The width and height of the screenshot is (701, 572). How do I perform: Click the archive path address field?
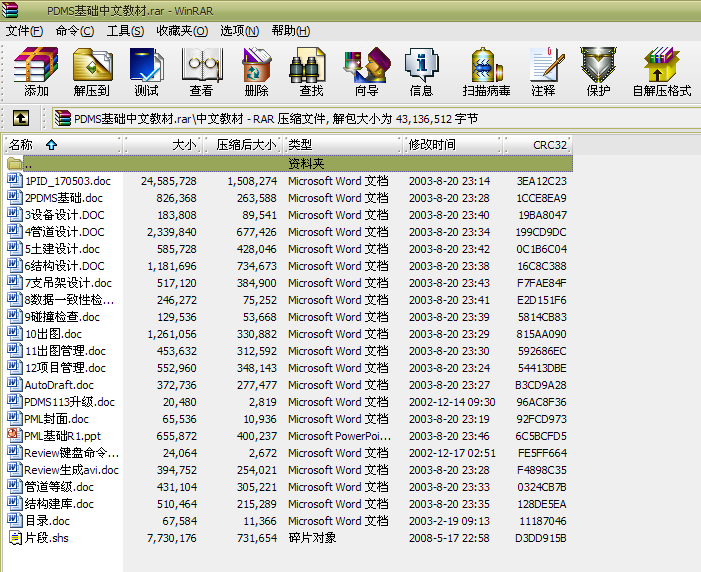coord(376,119)
